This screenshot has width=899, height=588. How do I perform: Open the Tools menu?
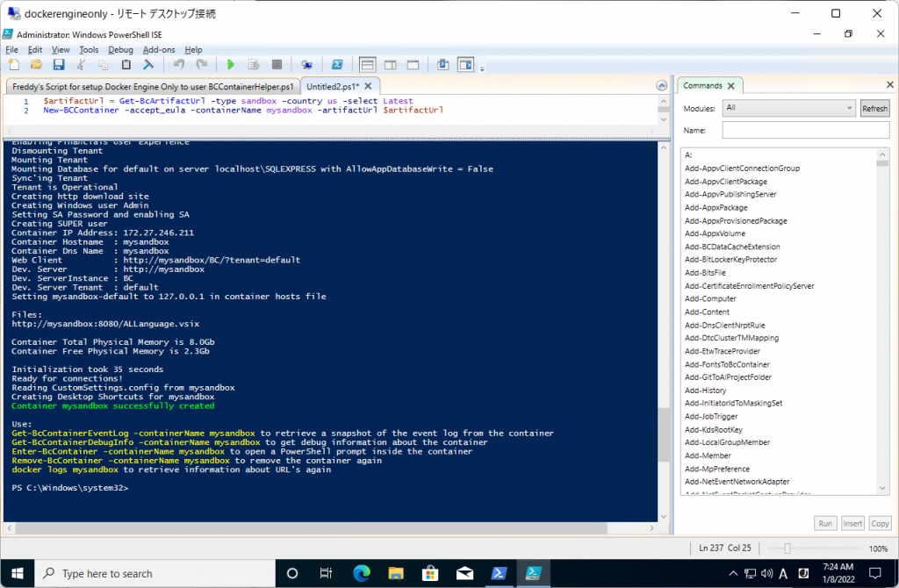pos(89,50)
